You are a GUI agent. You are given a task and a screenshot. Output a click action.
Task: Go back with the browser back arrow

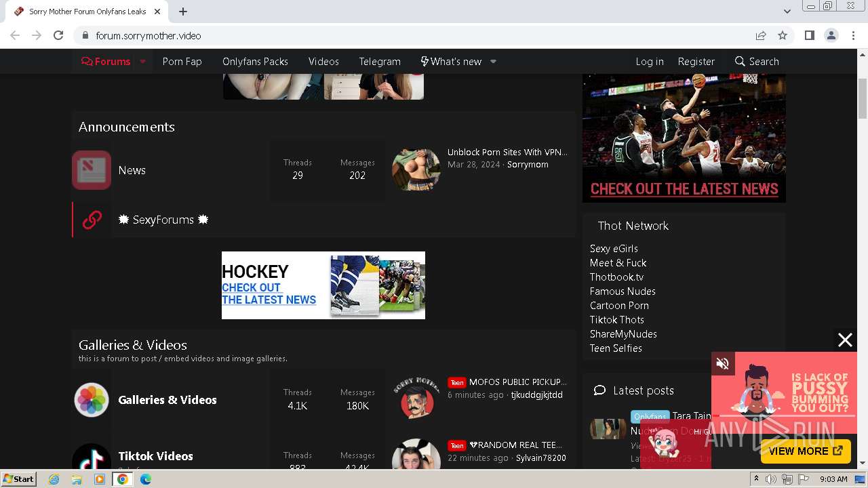tap(15, 35)
